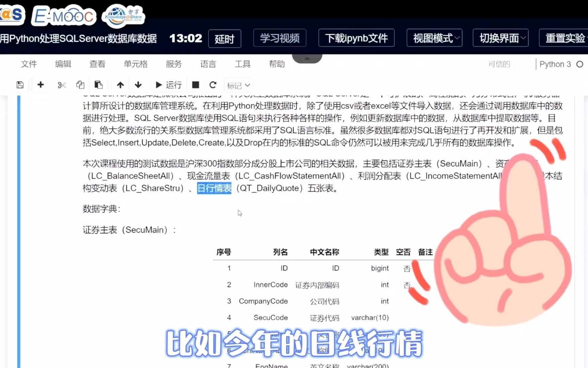The image size is (588, 368).
Task: Click the 13:02 timer display
Action: tap(186, 38)
